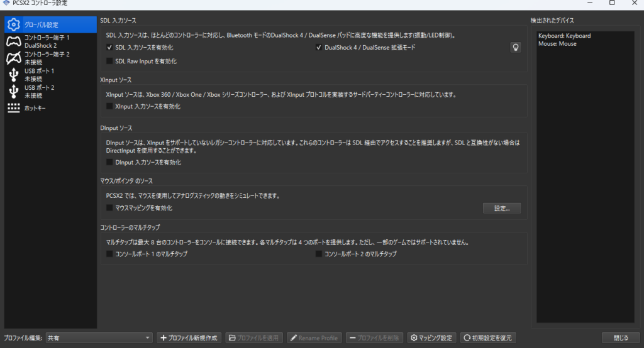This screenshot has width=644, height=348.
Task: Select Keyboard: Keyboard in detected devices
Action: (564, 36)
